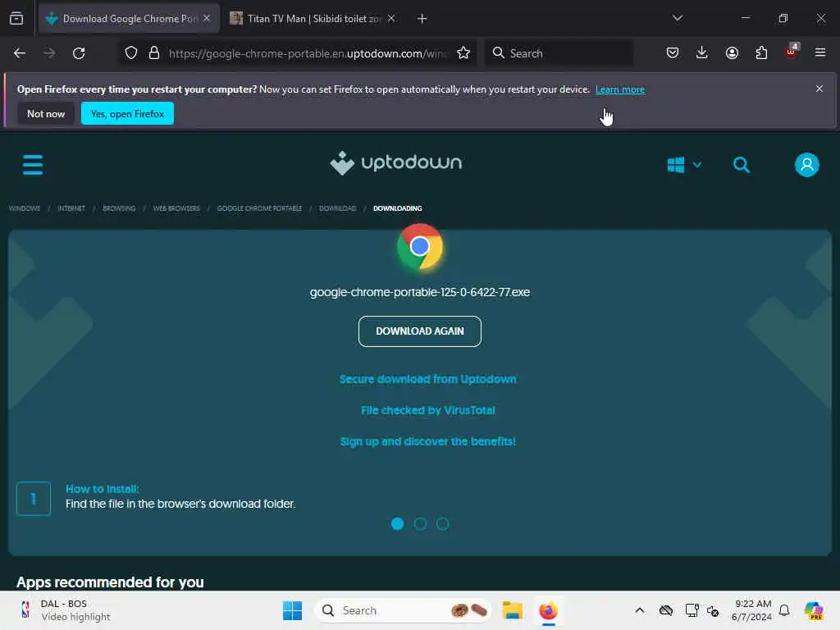Open the network display tray icon
This screenshot has width=840, height=630.
(x=692, y=610)
